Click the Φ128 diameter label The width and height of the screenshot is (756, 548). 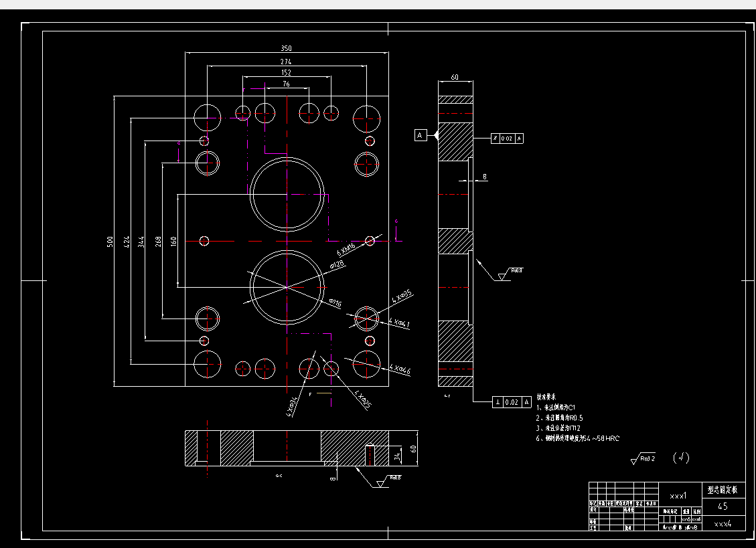point(337,264)
